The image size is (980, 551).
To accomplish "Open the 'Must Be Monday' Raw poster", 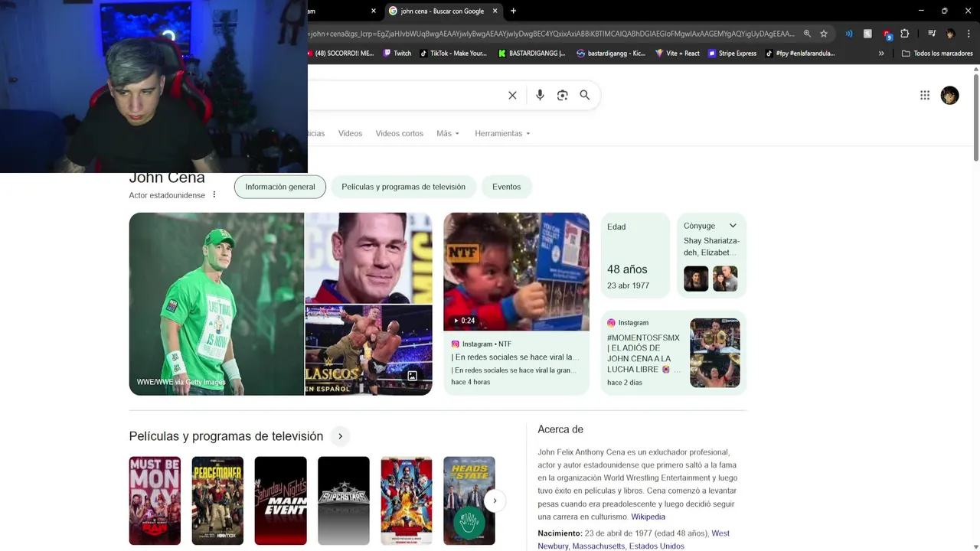I will click(155, 500).
